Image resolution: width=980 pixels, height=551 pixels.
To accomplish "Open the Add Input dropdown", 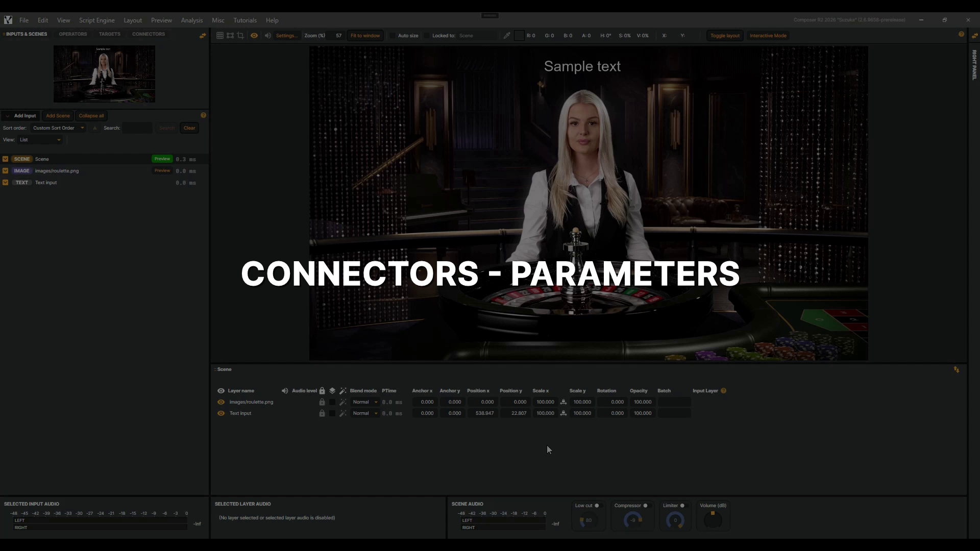I will pyautogui.click(x=21, y=116).
